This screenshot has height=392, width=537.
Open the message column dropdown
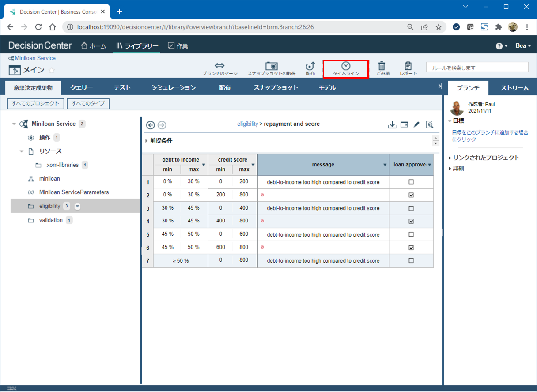[385, 165]
